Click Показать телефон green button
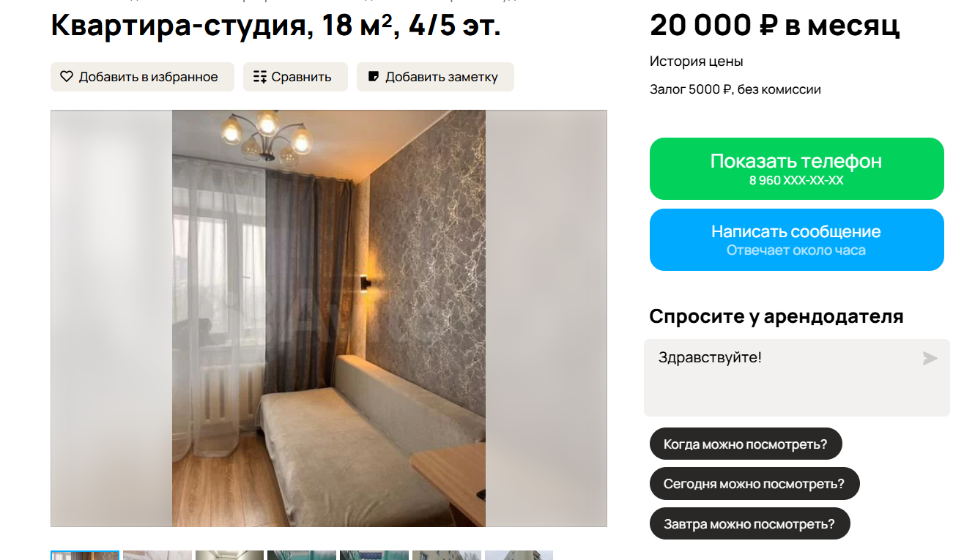This screenshot has width=964, height=560. pyautogui.click(x=797, y=168)
